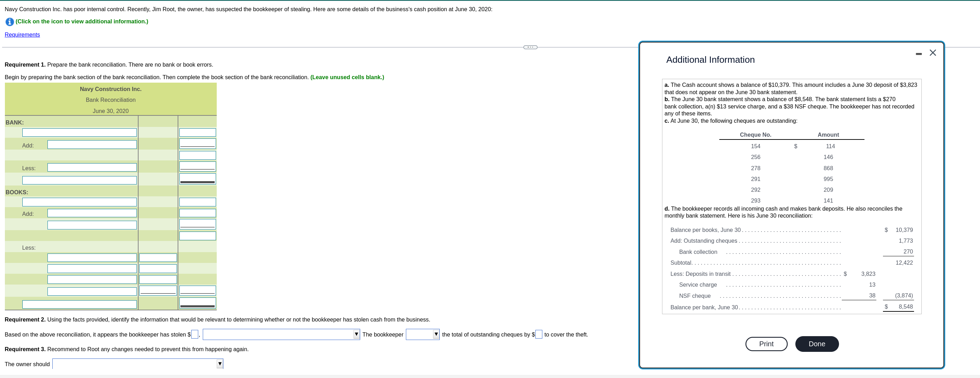Click the outstanding cheques amount input box
This screenshot has width=980, height=378.
[538, 334]
